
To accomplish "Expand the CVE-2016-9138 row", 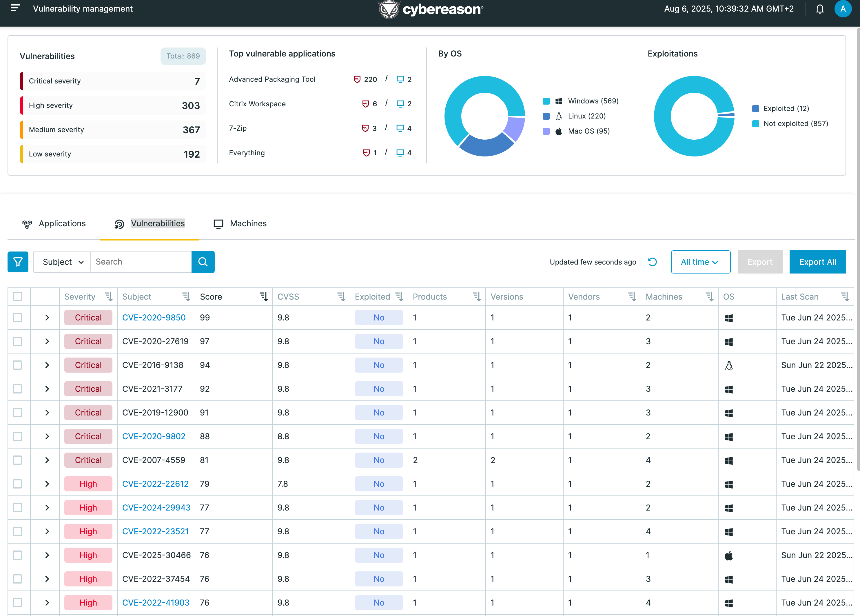I will tap(47, 365).
